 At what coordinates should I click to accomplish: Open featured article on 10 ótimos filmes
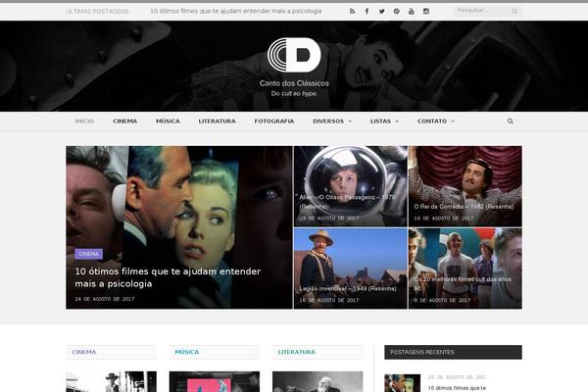point(168,277)
